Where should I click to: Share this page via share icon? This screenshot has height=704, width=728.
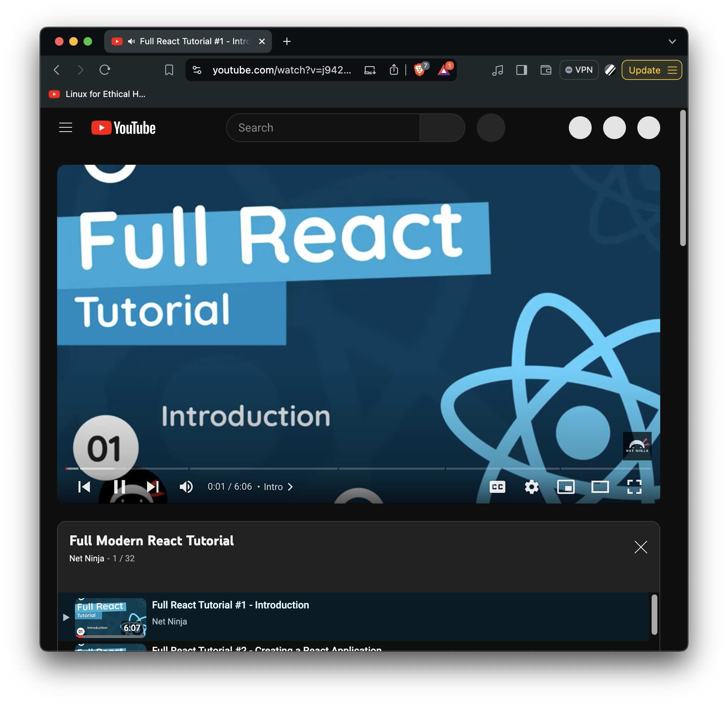click(394, 70)
